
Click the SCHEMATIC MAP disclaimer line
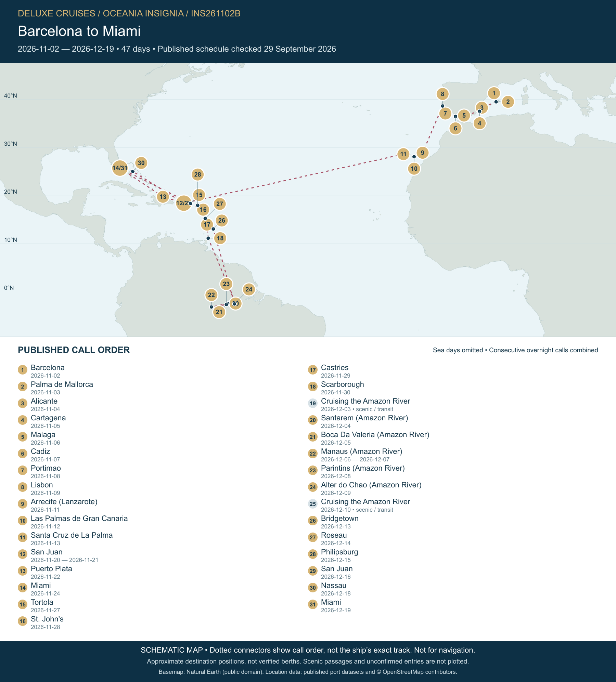[308, 650]
